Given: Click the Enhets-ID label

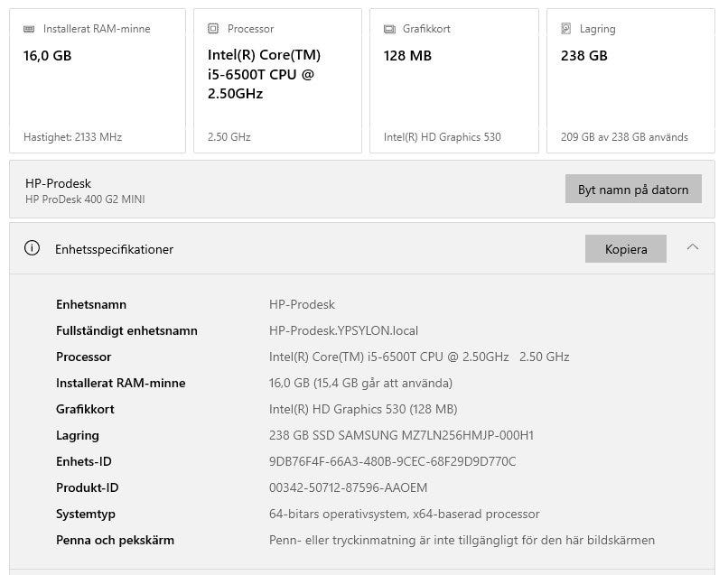Looking at the screenshot, I should click(x=84, y=461).
